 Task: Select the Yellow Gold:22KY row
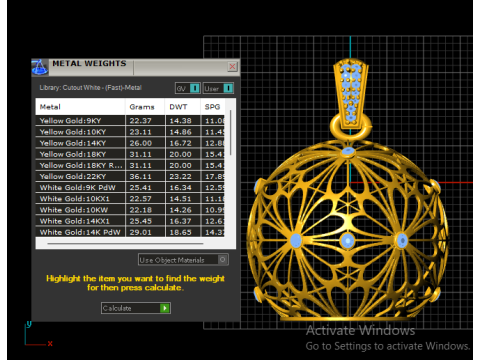tap(130, 176)
